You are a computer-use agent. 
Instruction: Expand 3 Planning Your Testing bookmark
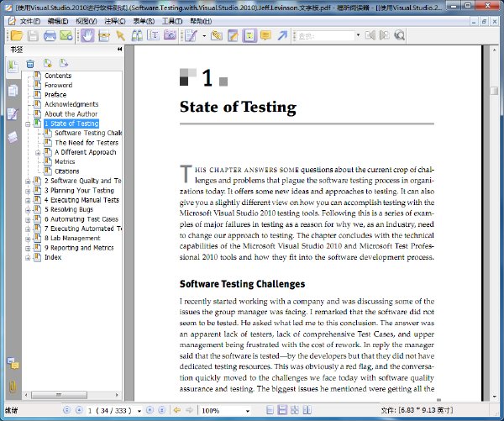click(28, 191)
